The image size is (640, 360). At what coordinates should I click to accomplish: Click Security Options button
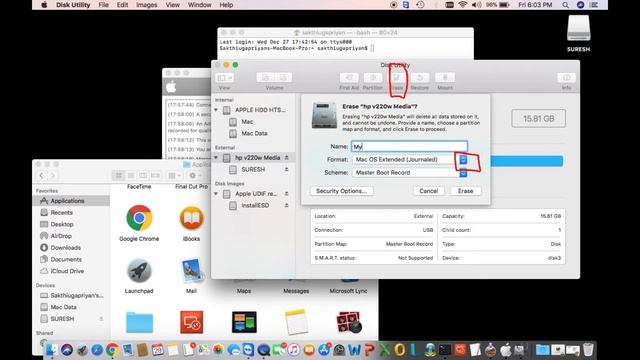(x=342, y=191)
